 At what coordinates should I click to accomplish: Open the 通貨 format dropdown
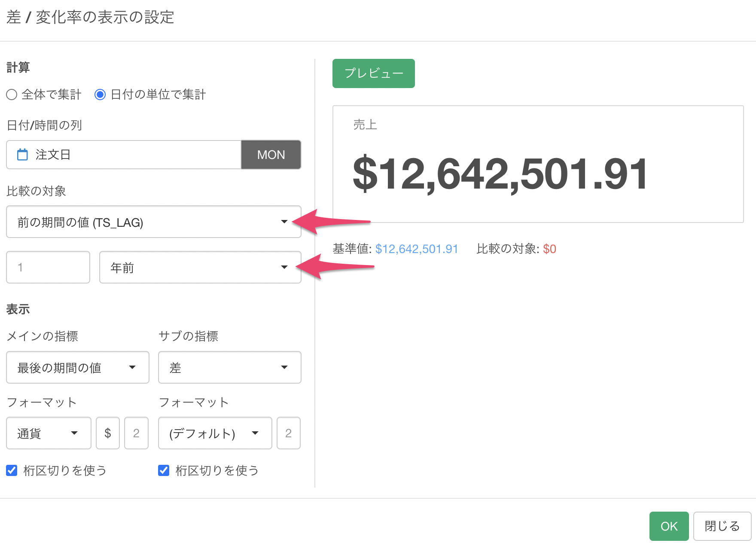click(49, 433)
